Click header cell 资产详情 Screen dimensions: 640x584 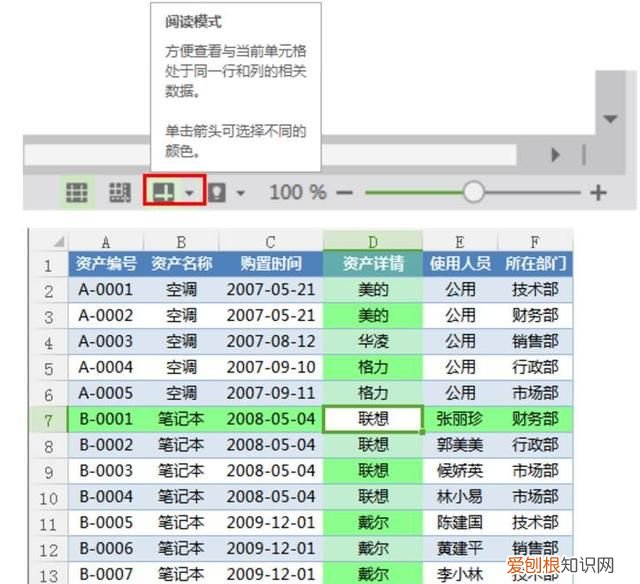click(373, 264)
